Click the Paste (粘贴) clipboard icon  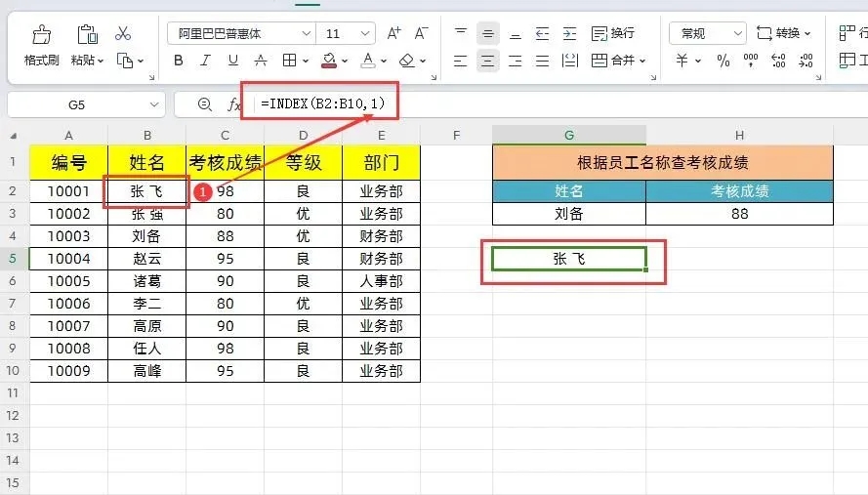coord(87,34)
